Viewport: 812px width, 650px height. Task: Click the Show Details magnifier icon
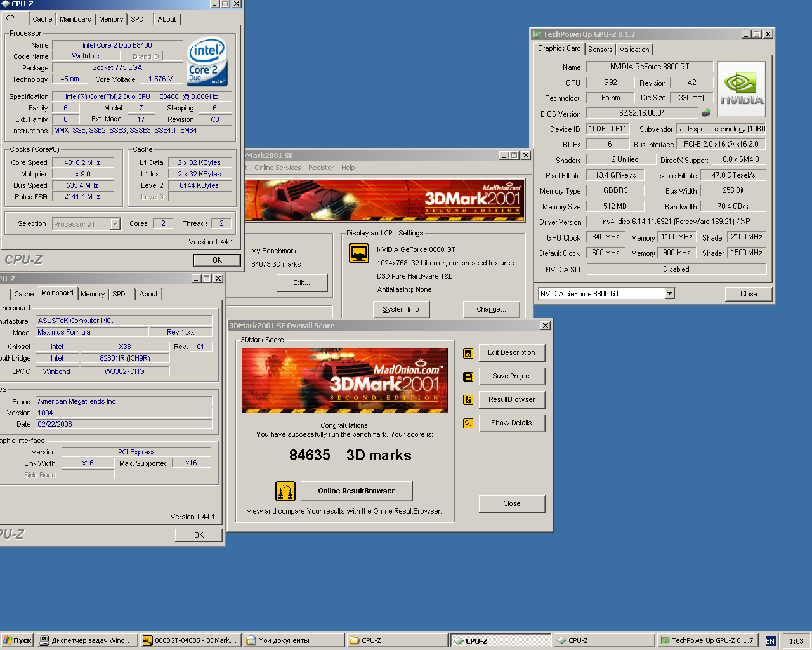click(468, 423)
